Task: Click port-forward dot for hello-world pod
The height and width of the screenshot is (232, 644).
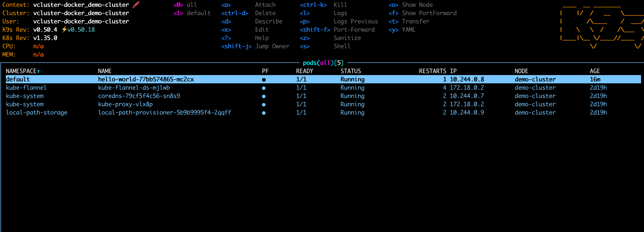Action: click(x=264, y=80)
